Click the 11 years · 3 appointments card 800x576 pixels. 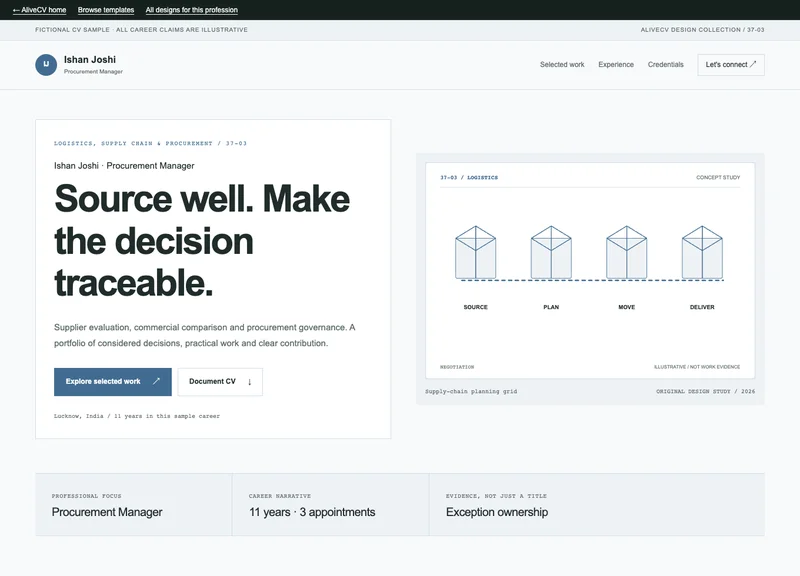[x=331, y=505]
